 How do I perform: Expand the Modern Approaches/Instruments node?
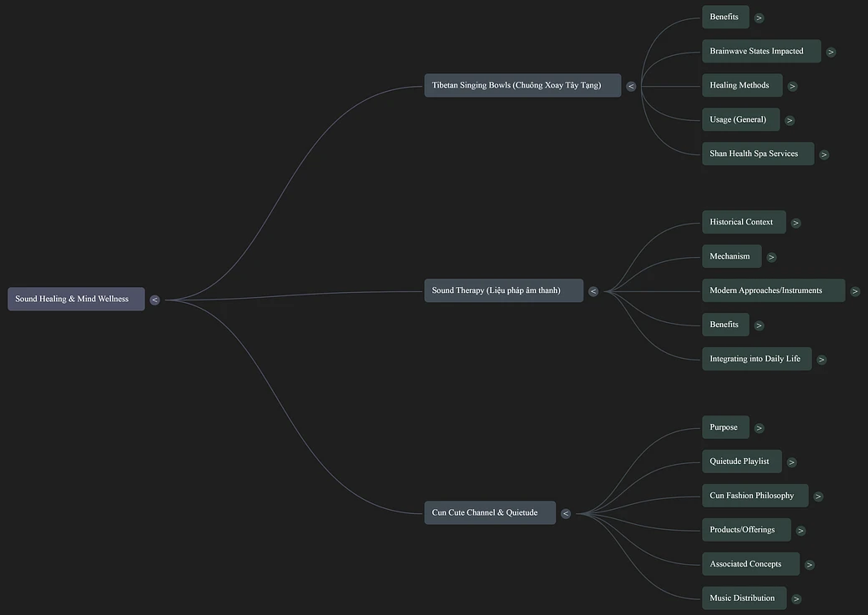[x=855, y=292]
